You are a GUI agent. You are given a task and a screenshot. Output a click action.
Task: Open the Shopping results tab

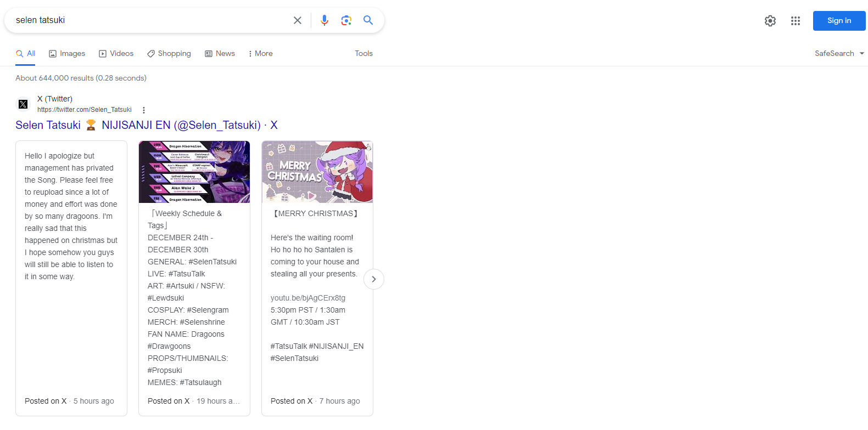tap(169, 53)
